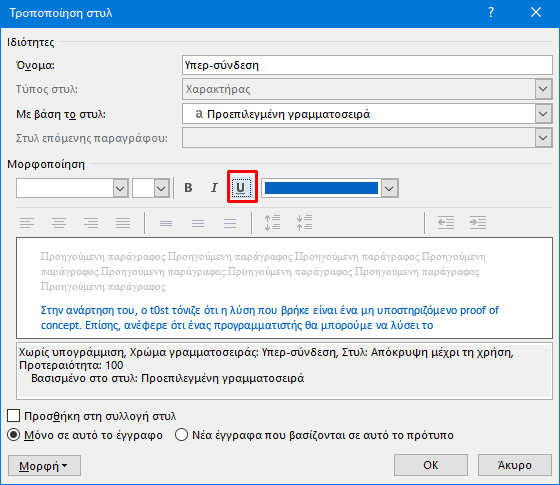The height and width of the screenshot is (485, 560).
Task: Select 'Μόνο σε αυτό το έγγραφο' radio button
Action: pos(14,435)
